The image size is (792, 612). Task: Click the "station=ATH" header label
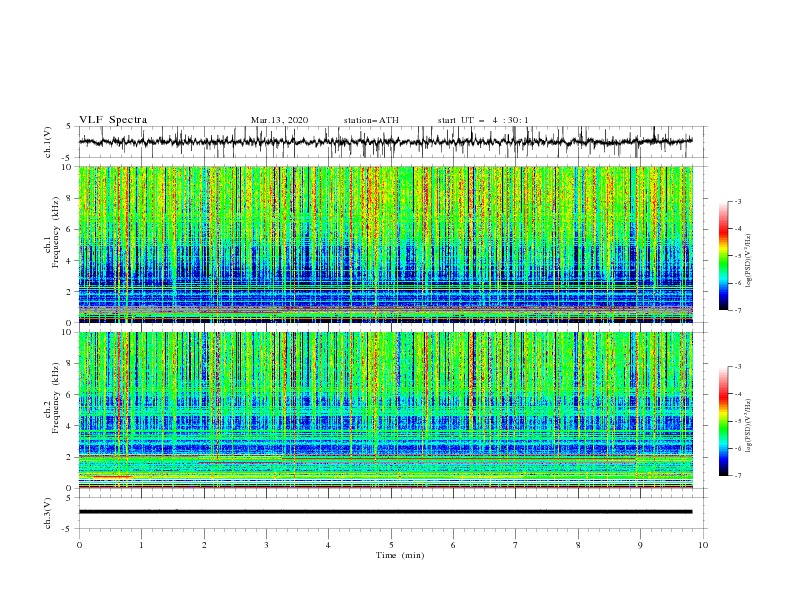371,120
